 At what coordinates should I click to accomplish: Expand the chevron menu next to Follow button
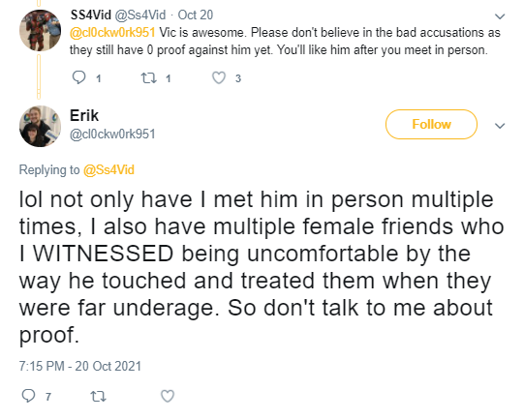[x=500, y=126]
